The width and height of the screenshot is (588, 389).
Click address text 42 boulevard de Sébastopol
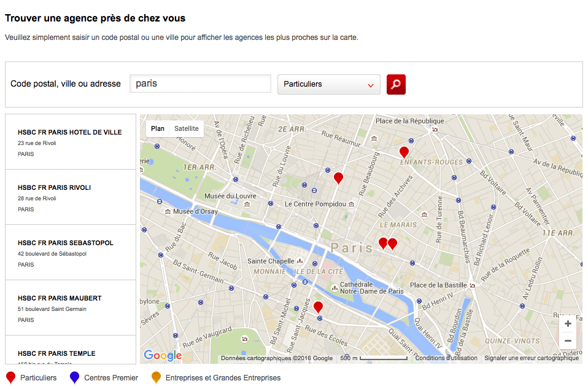52,254
